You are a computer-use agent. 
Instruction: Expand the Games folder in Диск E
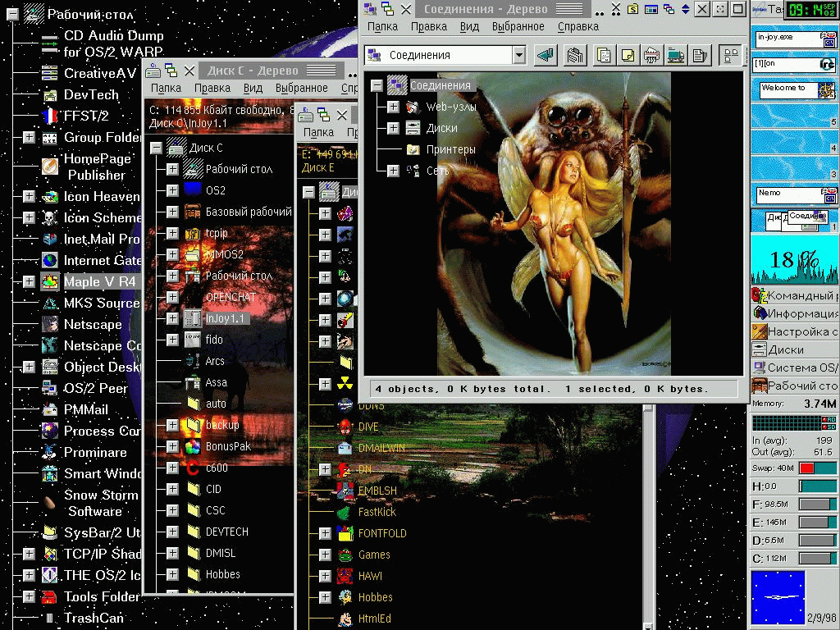coord(325,555)
